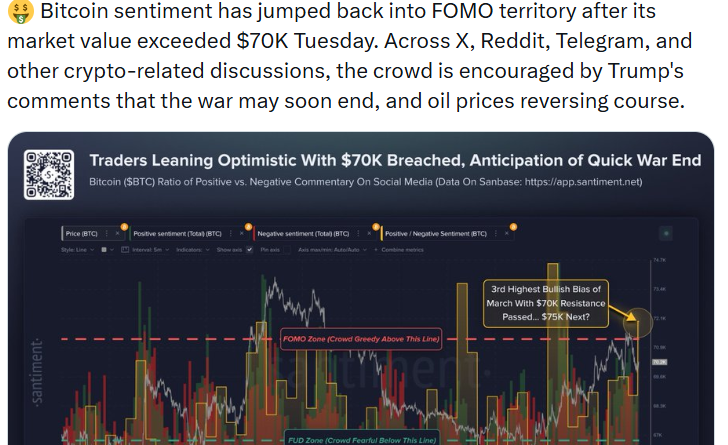Open the Indicators dropdown
The image size is (728, 445).
tap(189, 249)
